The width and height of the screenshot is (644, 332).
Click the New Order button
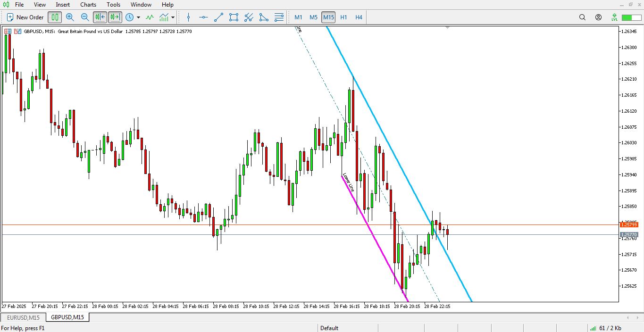(x=25, y=17)
